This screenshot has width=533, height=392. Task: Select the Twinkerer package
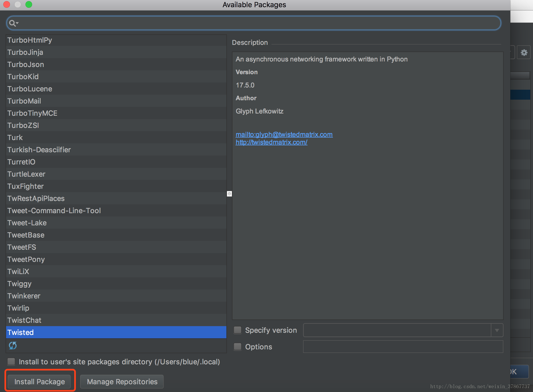[116, 296]
